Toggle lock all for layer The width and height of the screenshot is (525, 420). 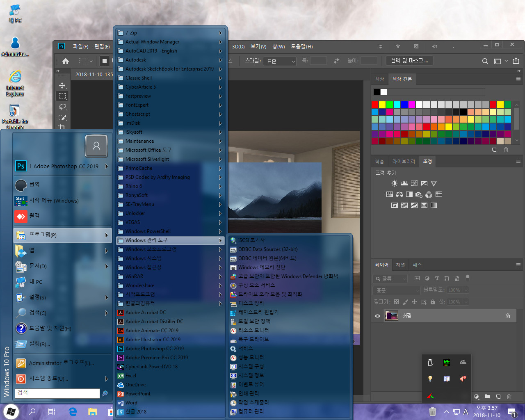432,302
